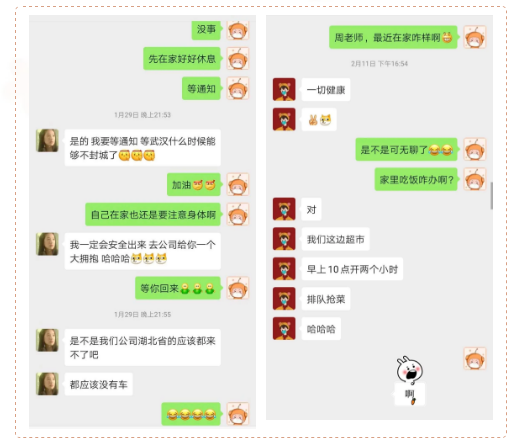Select the '先在家好好休息' green bubble
The image size is (516, 445).
(x=182, y=59)
